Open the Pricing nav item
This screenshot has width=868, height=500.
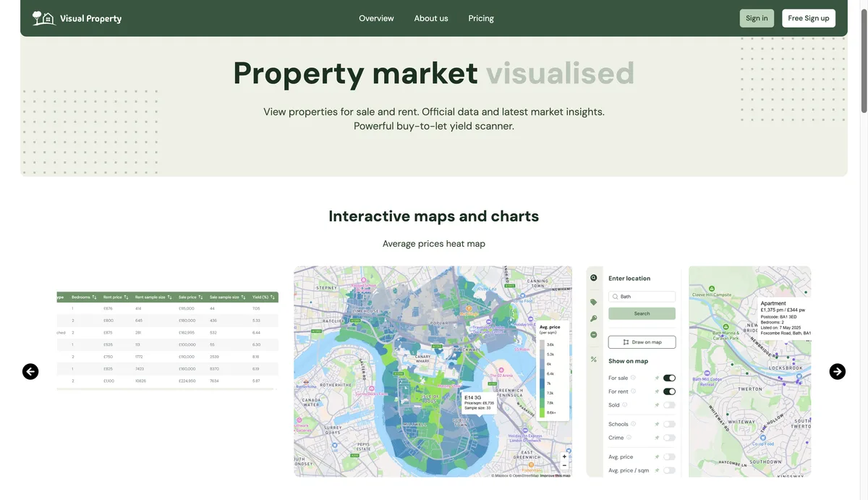(x=481, y=18)
